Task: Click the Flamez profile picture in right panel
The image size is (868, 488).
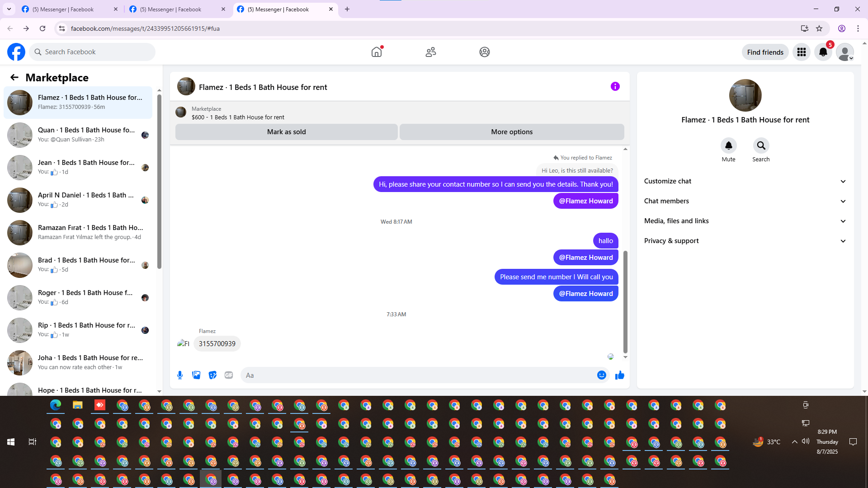Action: point(745,95)
